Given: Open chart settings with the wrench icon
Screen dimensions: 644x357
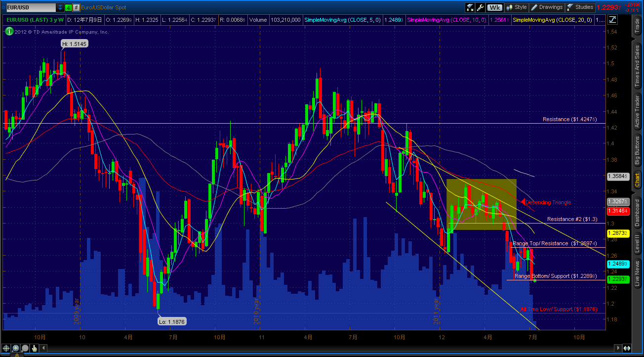Looking at the screenshot, I should pos(481,7).
